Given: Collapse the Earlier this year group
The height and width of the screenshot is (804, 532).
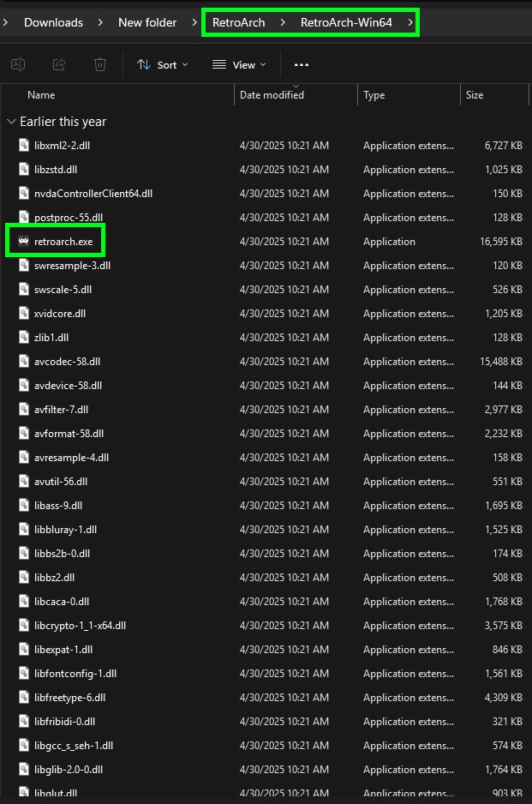Looking at the screenshot, I should tap(11, 122).
